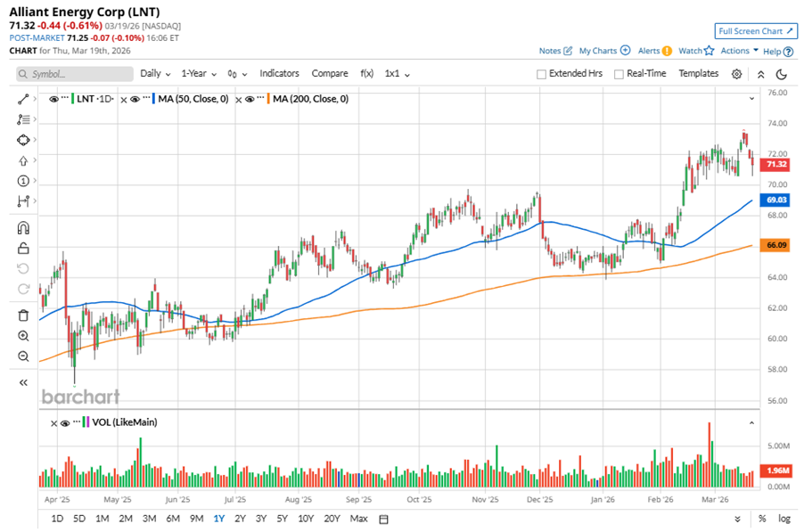The image size is (804, 532).
Task: Collapse the volume pane chevron
Action: tap(751, 422)
